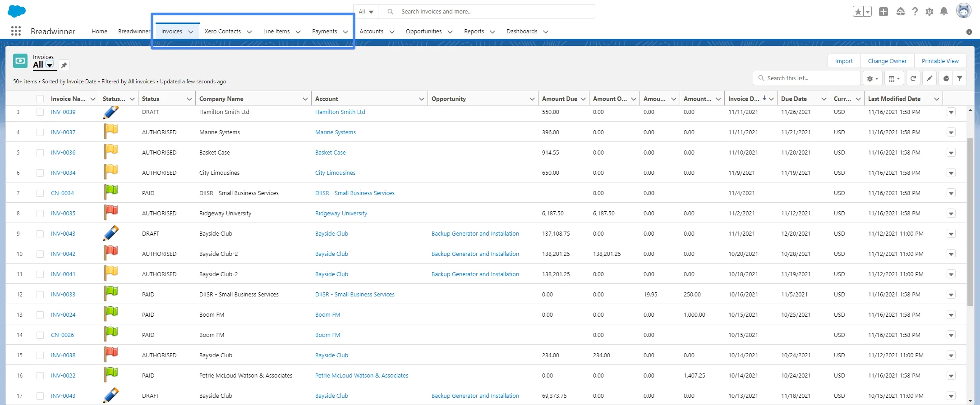
Task: Open the global actions plus icon
Action: 883,12
